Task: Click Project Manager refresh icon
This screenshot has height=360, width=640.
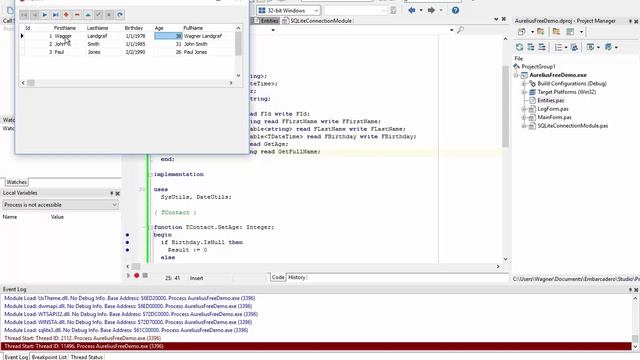Action: (x=519, y=47)
